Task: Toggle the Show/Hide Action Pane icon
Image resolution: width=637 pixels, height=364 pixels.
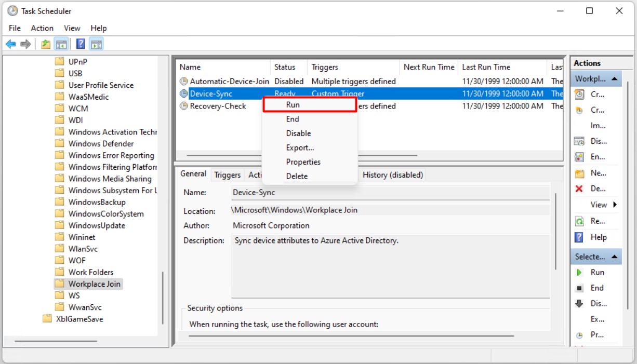Action: (96, 44)
